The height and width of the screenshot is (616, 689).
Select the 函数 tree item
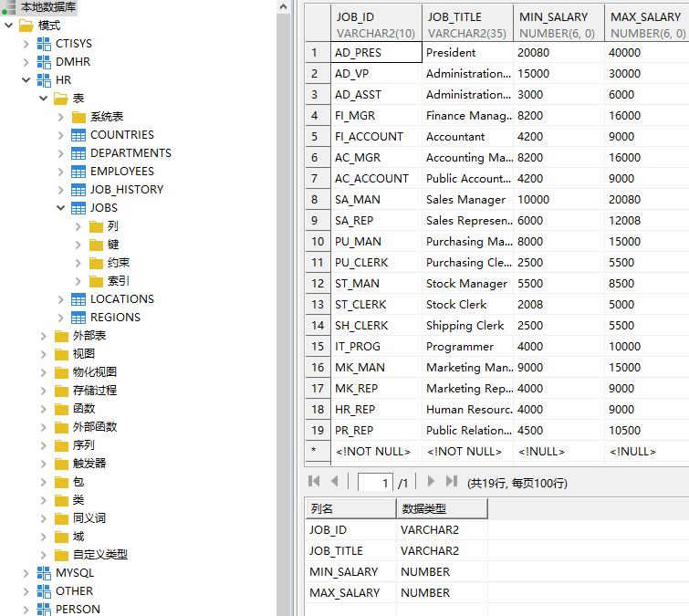(84, 409)
